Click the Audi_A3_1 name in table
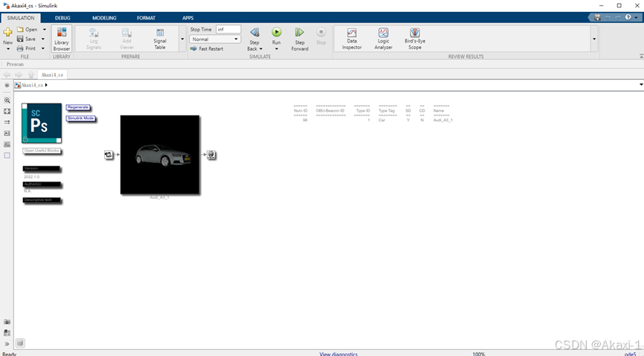The image size is (644, 356). click(x=443, y=120)
